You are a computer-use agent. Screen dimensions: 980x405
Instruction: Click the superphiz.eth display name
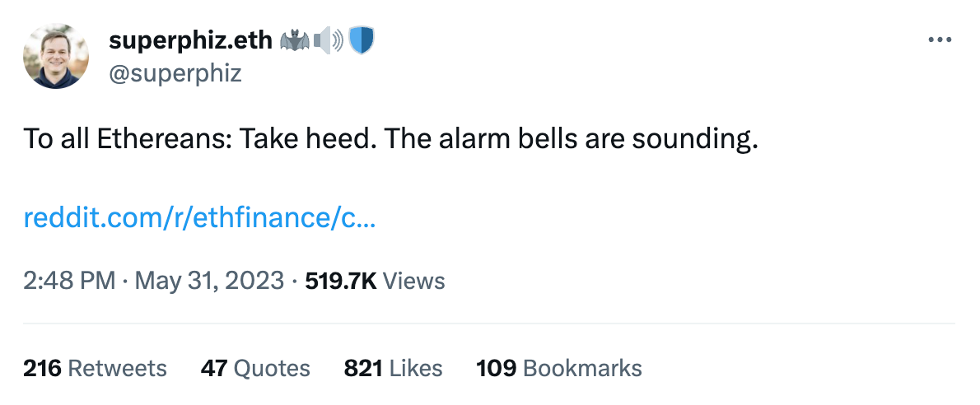[190, 40]
